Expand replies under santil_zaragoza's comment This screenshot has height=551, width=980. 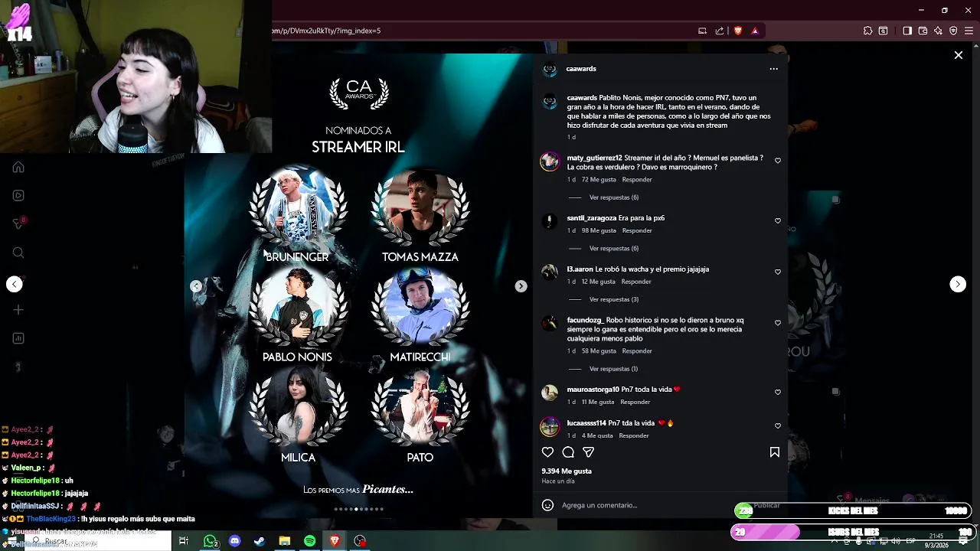tap(613, 249)
